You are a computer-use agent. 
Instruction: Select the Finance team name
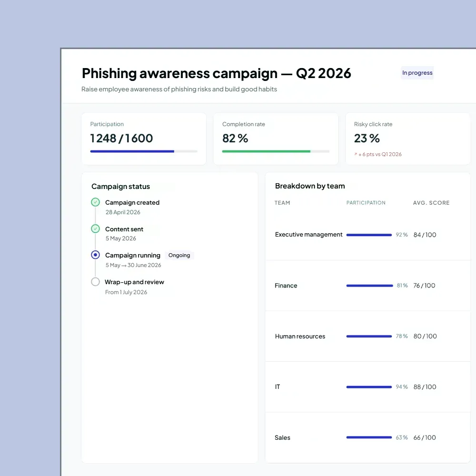coord(286,286)
